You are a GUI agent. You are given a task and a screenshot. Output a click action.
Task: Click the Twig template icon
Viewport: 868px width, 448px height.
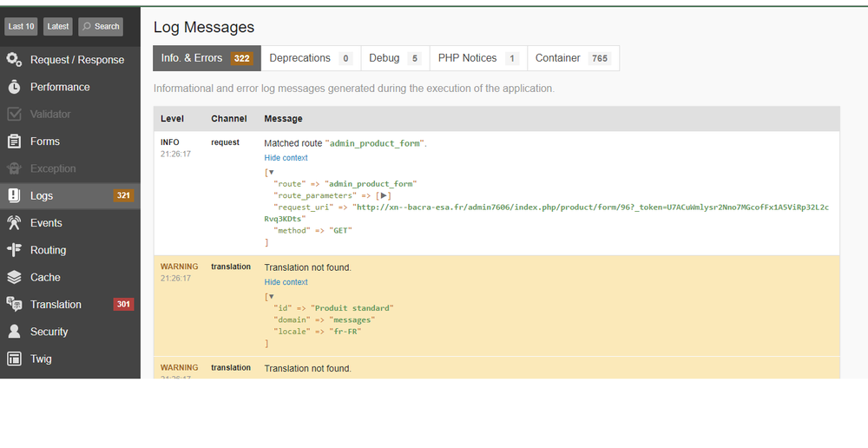point(14,359)
